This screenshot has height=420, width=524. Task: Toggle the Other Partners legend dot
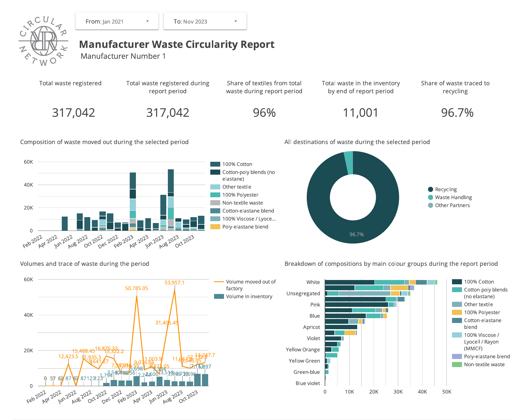click(x=431, y=205)
